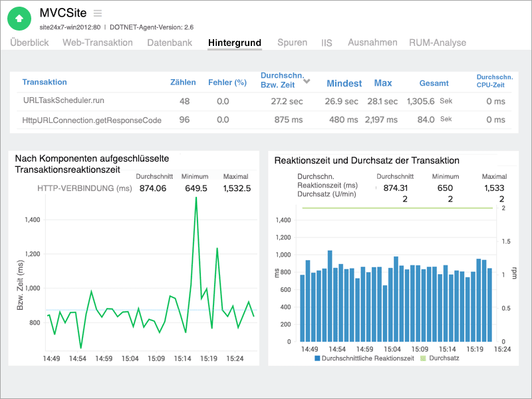The image size is (532, 399).
Task: Toggle the Durchschnittliche Reaktionszeit legend swatch
Action: (318, 358)
